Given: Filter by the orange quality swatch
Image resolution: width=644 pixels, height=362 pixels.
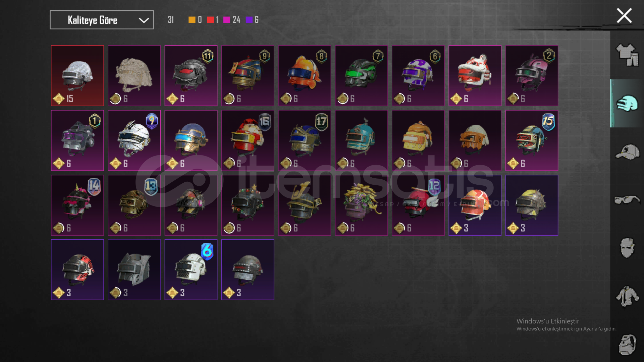Looking at the screenshot, I should (x=192, y=20).
